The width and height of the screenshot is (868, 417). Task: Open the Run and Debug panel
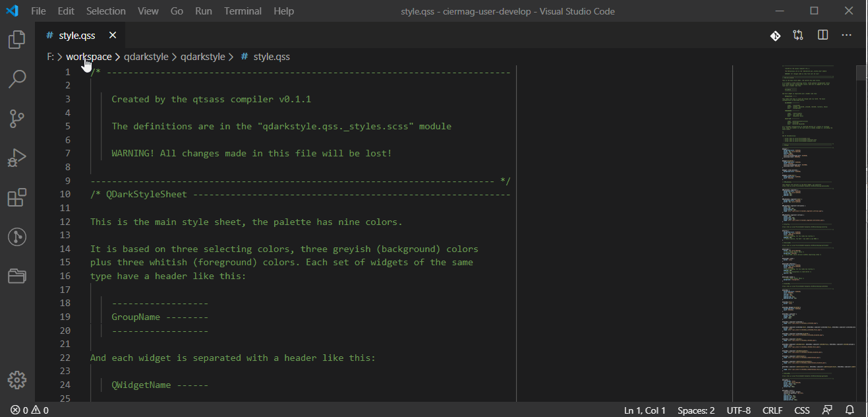16,157
